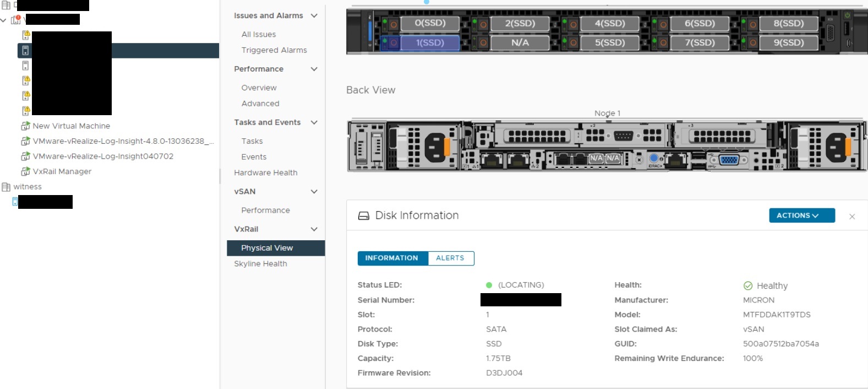Open the ACTIONS dropdown

click(801, 215)
